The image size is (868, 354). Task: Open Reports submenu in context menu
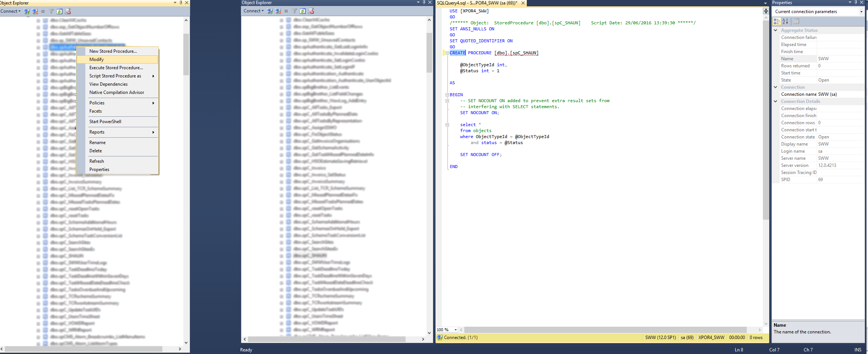click(x=117, y=132)
